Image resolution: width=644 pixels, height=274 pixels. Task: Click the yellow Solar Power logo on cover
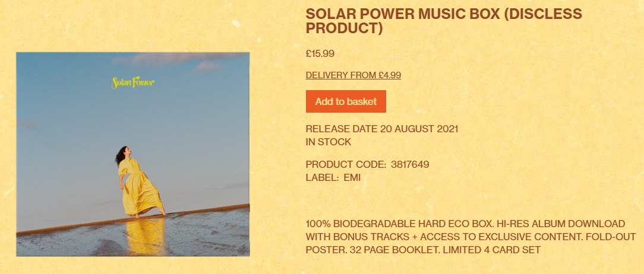[133, 83]
